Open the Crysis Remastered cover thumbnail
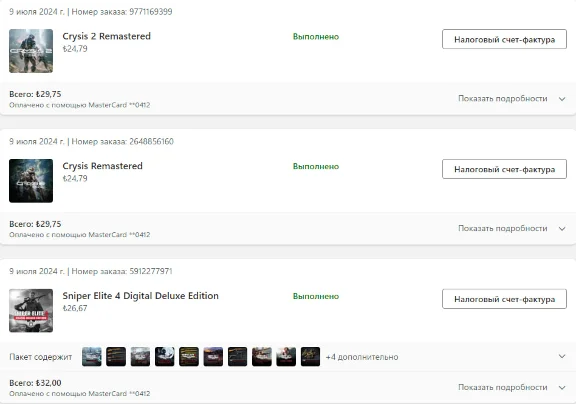 pos(31,181)
